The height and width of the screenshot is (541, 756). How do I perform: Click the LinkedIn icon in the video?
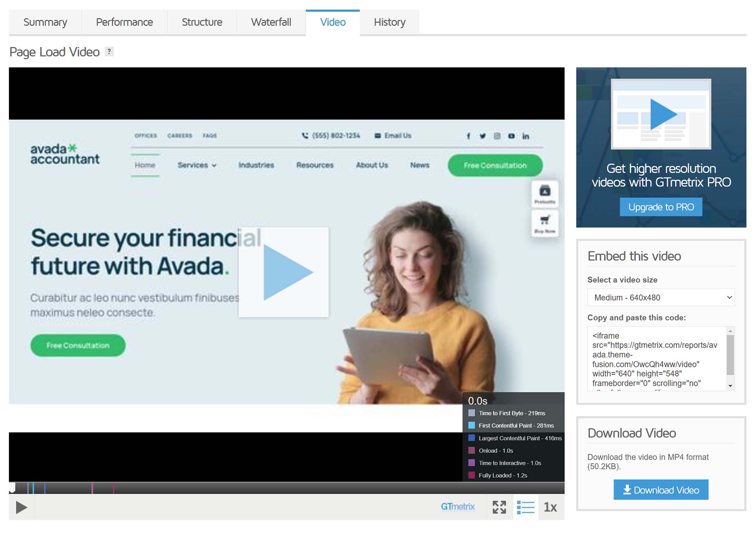click(526, 136)
